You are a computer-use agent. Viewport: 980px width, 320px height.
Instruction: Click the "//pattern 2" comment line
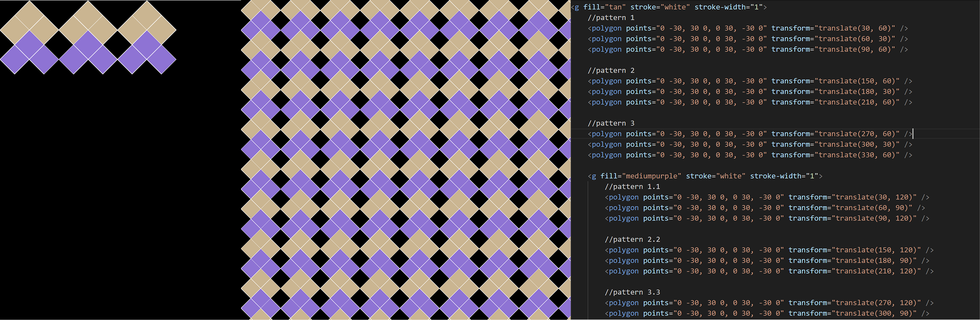611,70
